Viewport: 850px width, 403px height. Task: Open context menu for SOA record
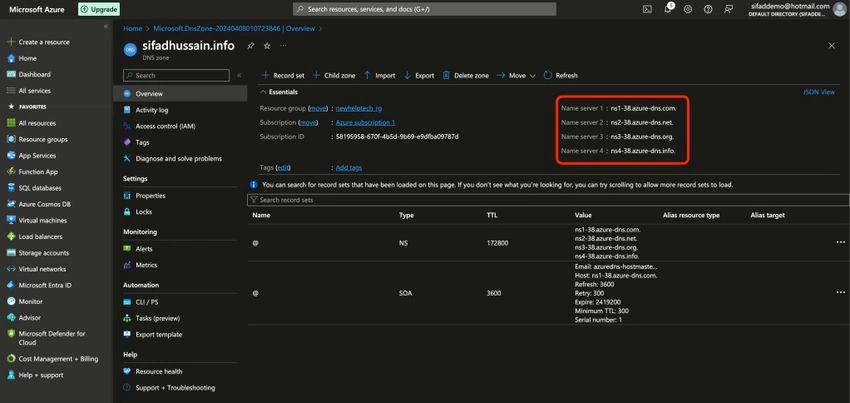click(x=840, y=292)
